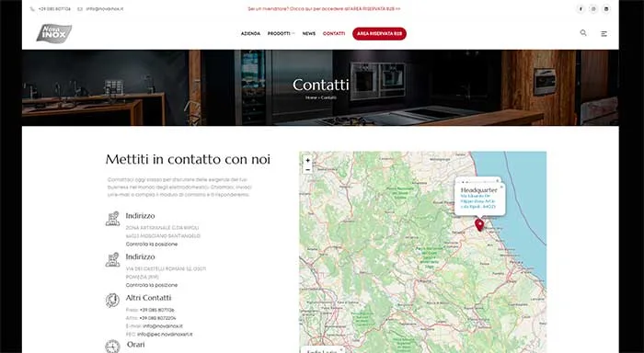Expand the Prodotti dropdown menu

click(x=282, y=34)
